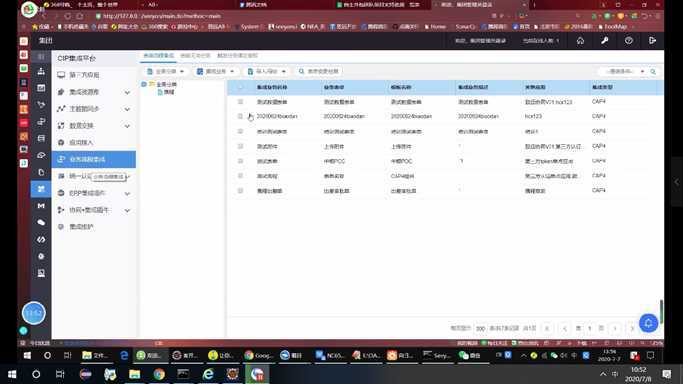Open the blue bell notification button
Screen dimensions: 683x384
click(x=648, y=323)
